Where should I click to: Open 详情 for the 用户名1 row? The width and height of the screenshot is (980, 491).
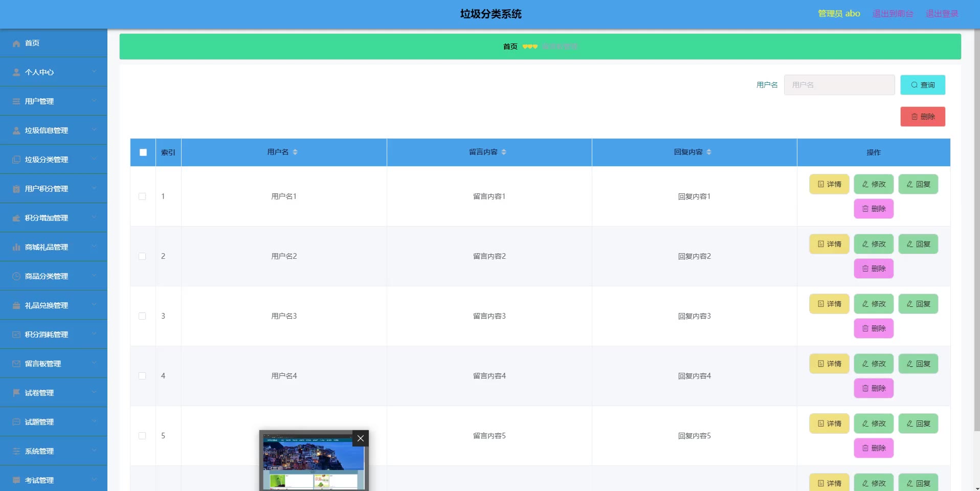829,184
